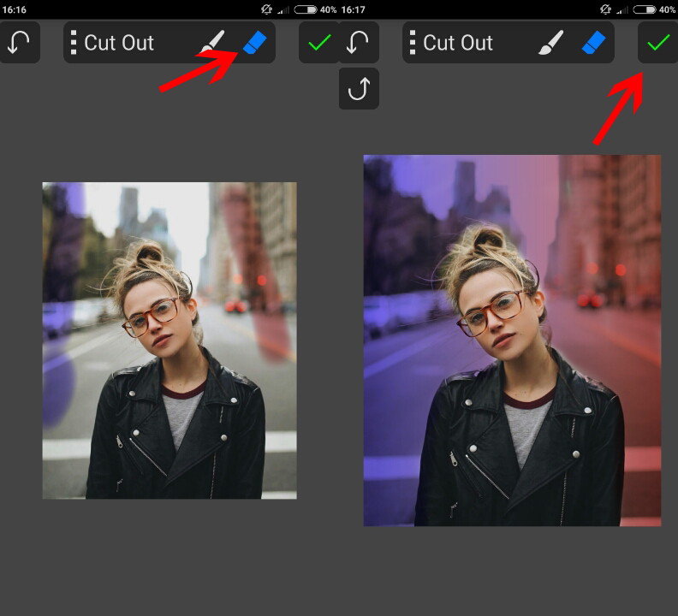The image size is (678, 616).
Task: Select blue eraser tool in right screenshot
Action: click(x=594, y=43)
